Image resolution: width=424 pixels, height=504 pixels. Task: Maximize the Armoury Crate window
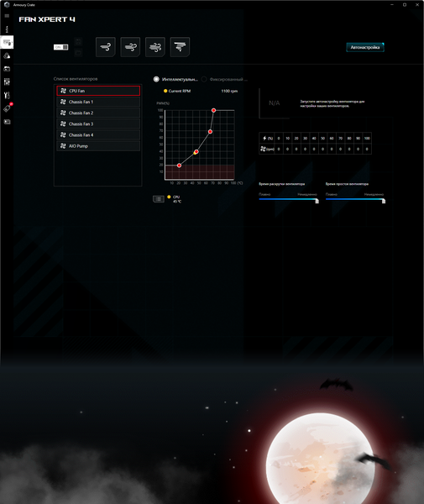405,4
